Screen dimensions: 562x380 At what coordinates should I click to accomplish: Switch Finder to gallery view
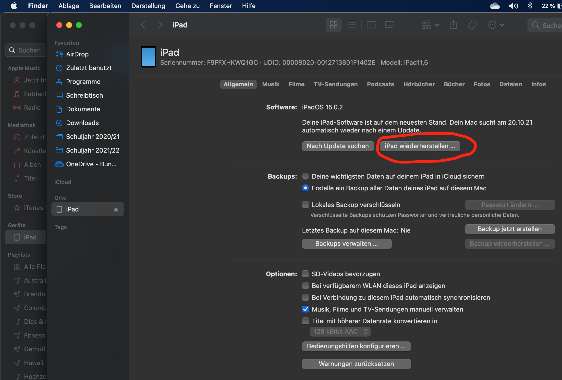(390, 25)
